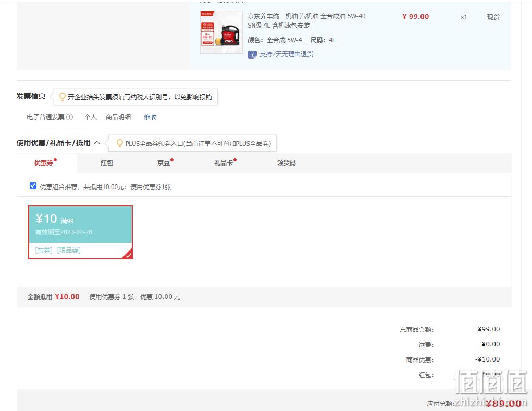Click the 电子普通发票 invoice type text
The width and height of the screenshot is (532, 411).
[x=45, y=117]
